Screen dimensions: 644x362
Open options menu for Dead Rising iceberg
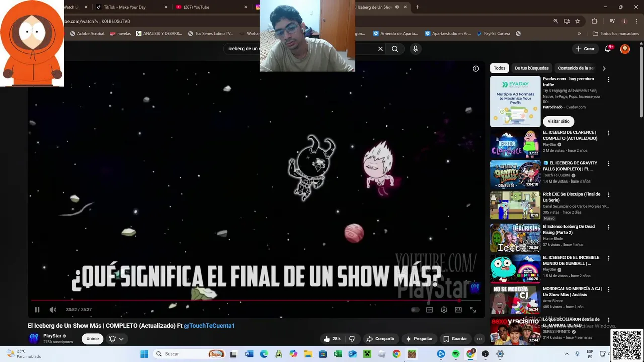pyautogui.click(x=608, y=227)
